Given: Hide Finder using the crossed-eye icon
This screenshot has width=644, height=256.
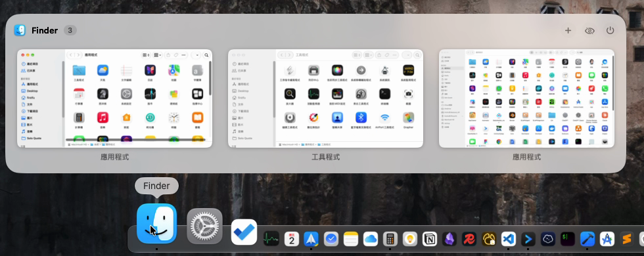Looking at the screenshot, I should (x=590, y=31).
